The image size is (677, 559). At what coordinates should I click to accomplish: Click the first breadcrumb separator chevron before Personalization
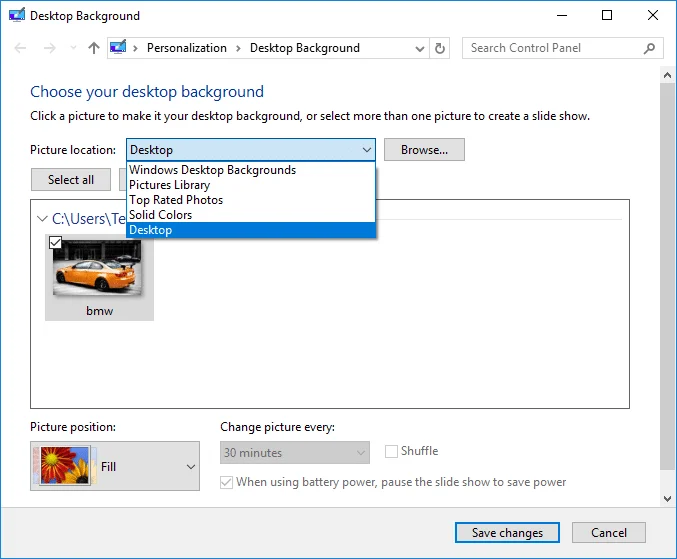point(135,48)
